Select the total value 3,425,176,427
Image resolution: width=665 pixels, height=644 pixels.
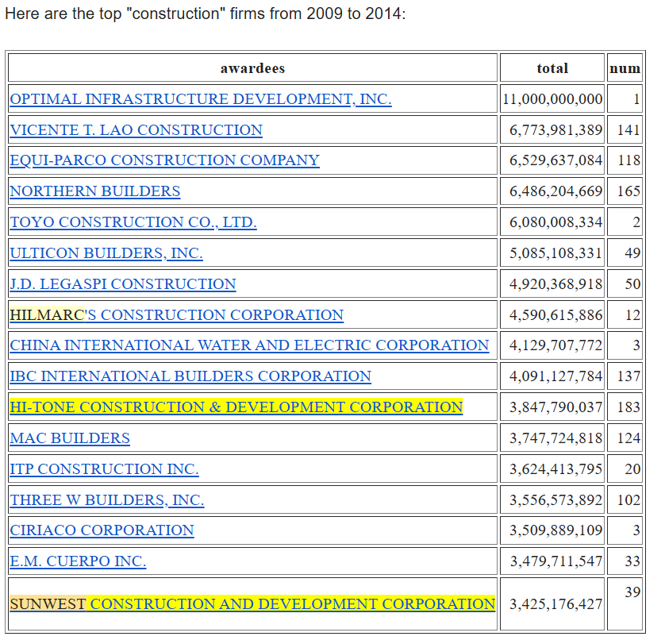tap(555, 604)
